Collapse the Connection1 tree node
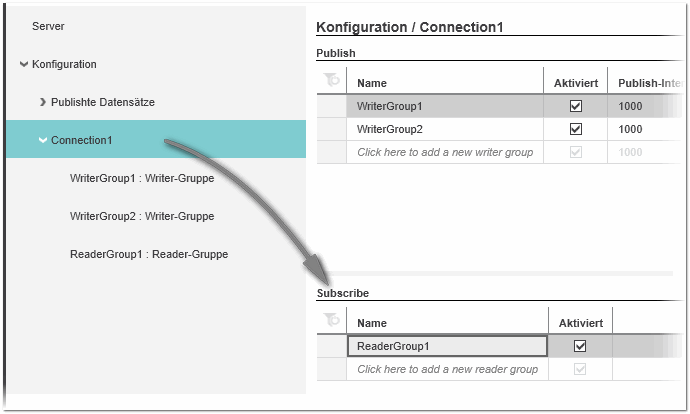 coord(43,140)
